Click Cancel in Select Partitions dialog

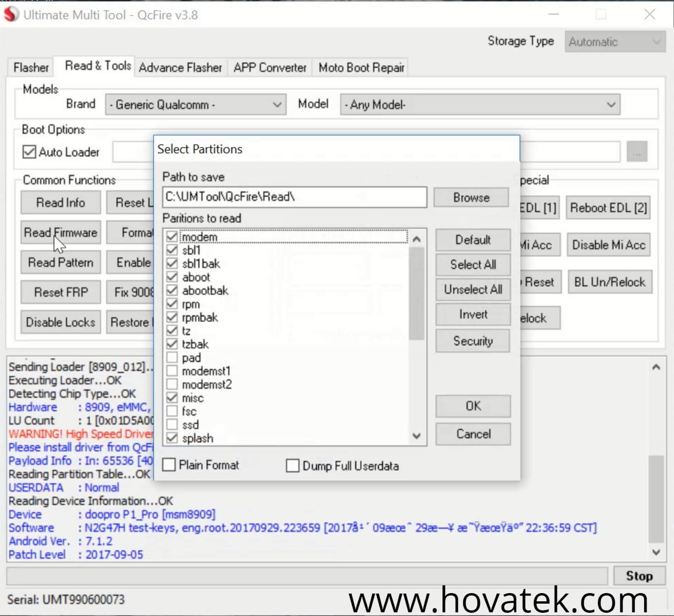pos(473,434)
